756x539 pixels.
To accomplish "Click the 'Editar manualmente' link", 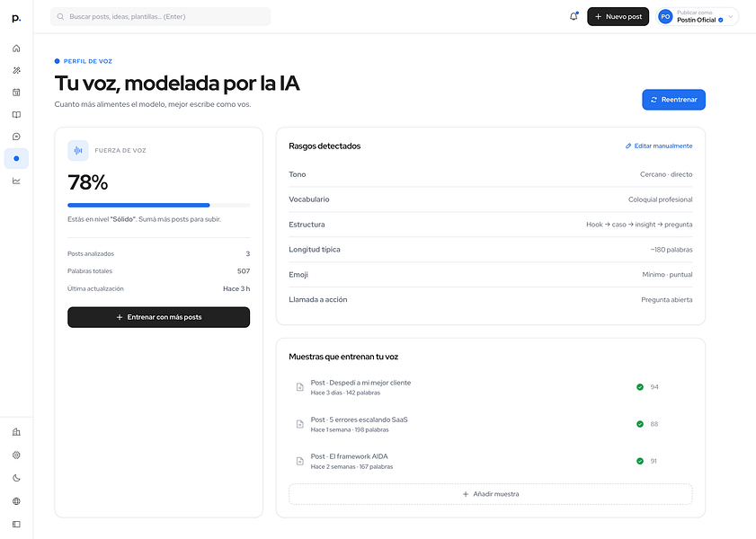I will (x=659, y=146).
